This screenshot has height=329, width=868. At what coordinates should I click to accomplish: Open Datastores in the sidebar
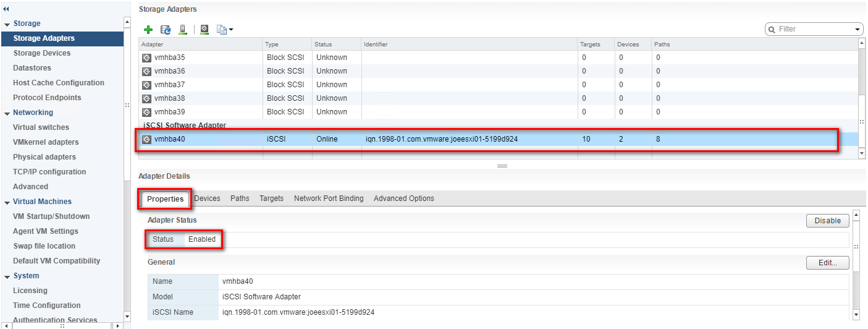32,68
